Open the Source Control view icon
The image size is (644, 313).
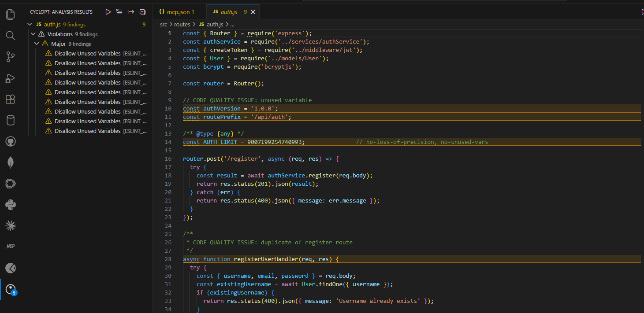coord(10,56)
